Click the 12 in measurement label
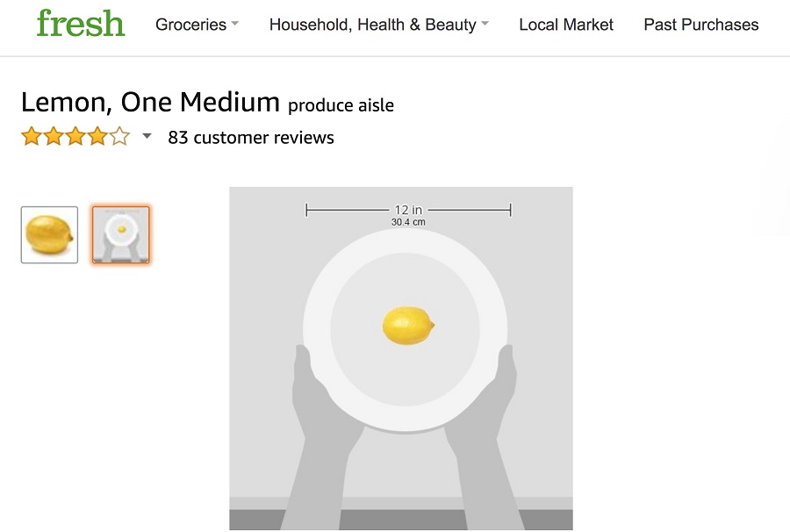This screenshot has width=790, height=532. click(x=408, y=210)
